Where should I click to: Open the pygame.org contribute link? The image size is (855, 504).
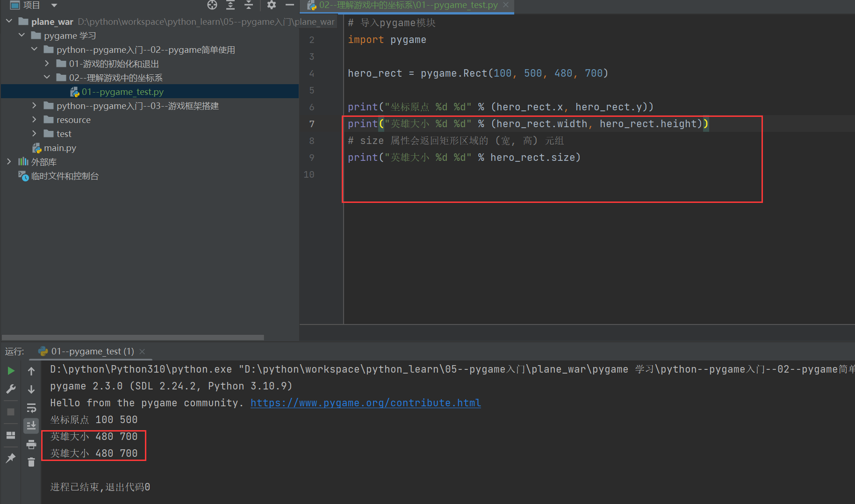pyautogui.click(x=366, y=403)
